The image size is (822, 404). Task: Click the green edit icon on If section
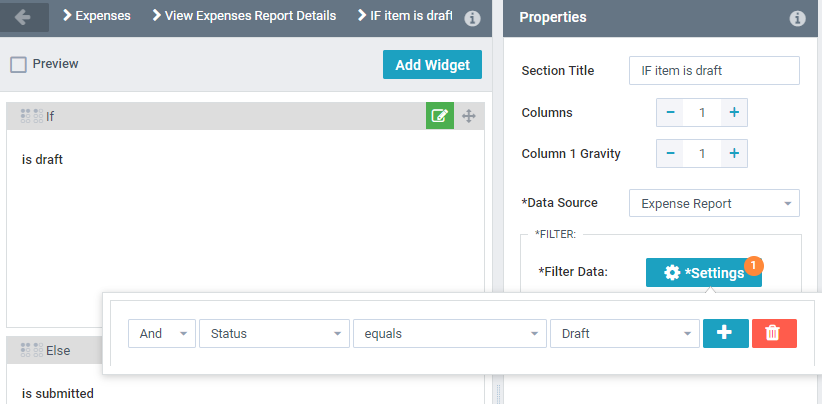(439, 116)
